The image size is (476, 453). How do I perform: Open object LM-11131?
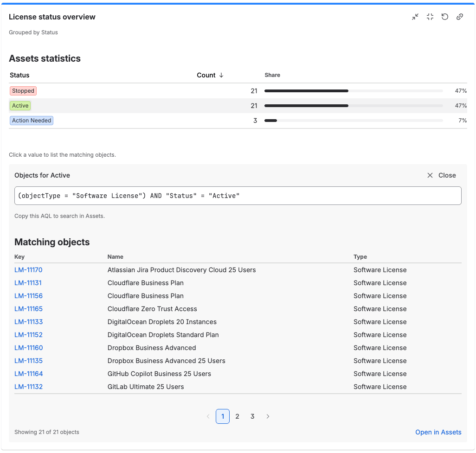click(x=28, y=283)
